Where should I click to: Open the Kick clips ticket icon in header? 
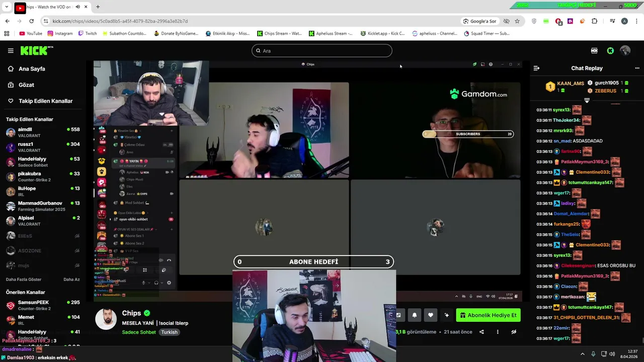(x=594, y=51)
